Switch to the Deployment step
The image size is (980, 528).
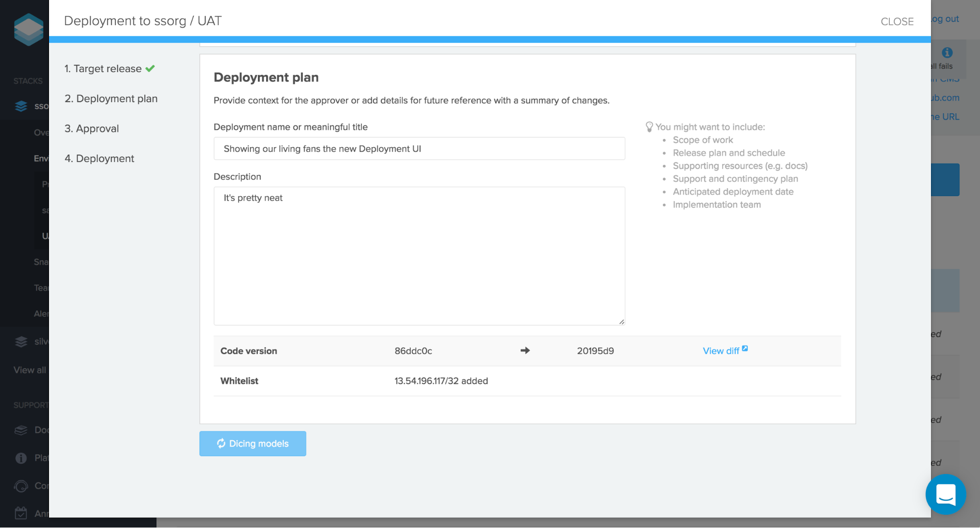click(99, 158)
